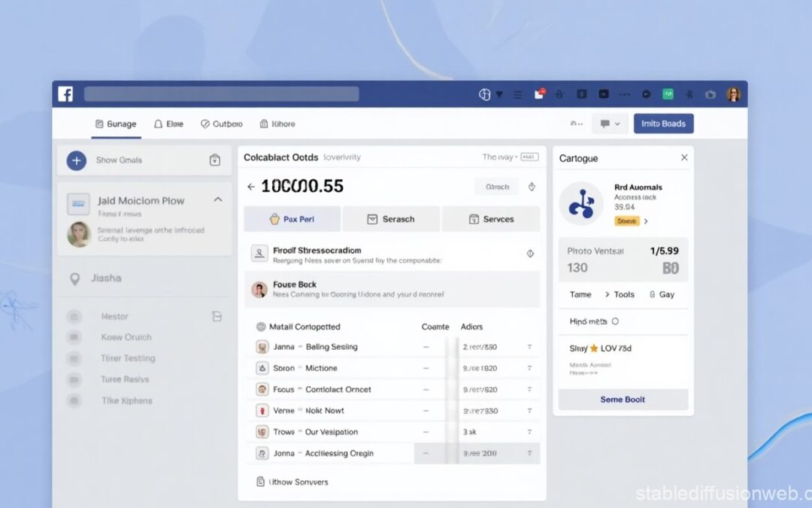This screenshot has height=508, width=812.
Task: Toggle the info circle beside Firodf Stressocradiom
Action: pos(530,253)
